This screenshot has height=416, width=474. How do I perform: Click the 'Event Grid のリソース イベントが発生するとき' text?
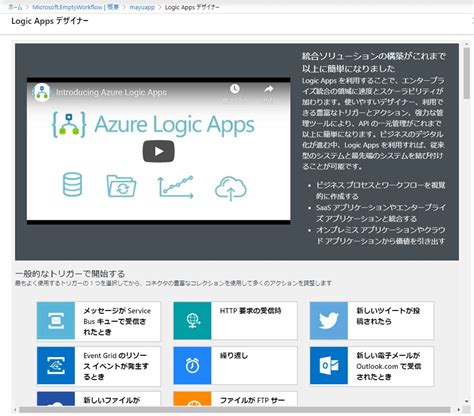pyautogui.click(x=116, y=366)
